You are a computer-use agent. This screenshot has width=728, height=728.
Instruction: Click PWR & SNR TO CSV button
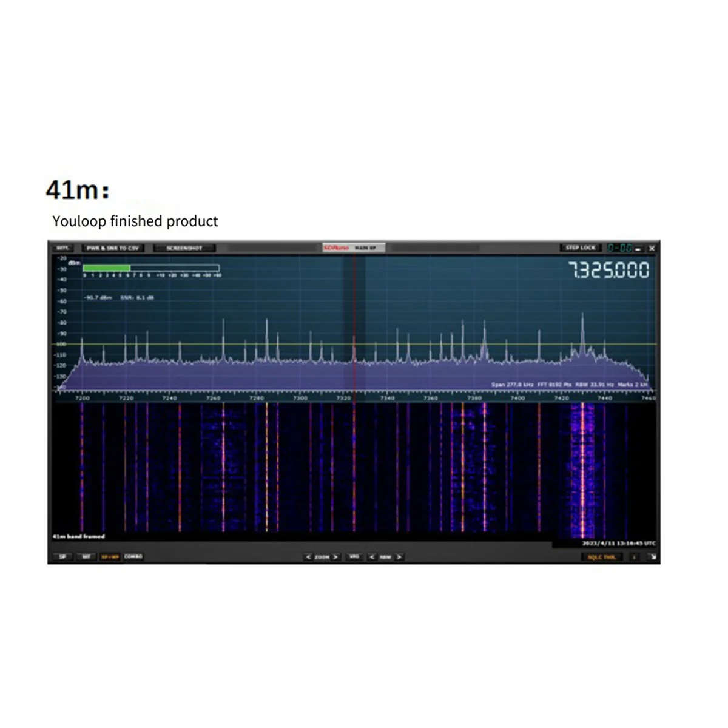[x=112, y=248]
